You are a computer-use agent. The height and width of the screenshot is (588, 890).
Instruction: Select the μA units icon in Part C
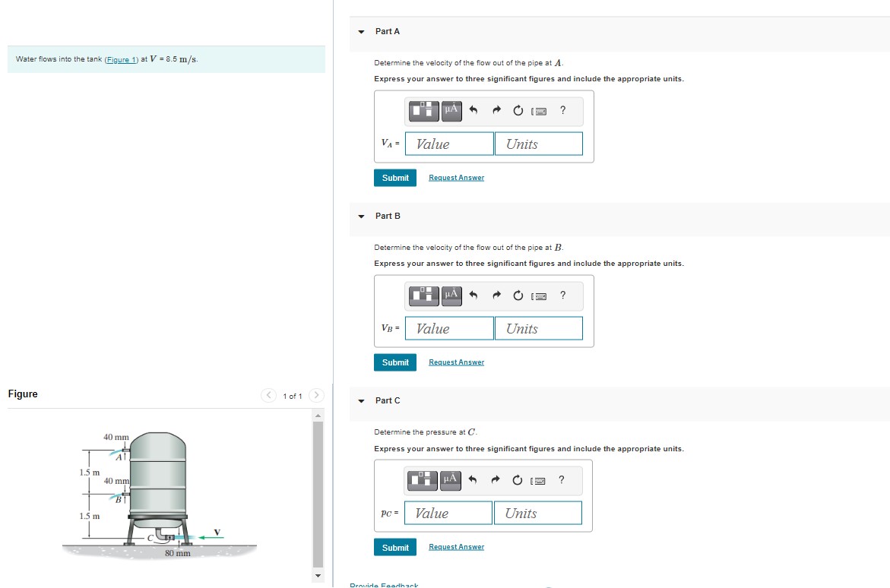(x=450, y=480)
